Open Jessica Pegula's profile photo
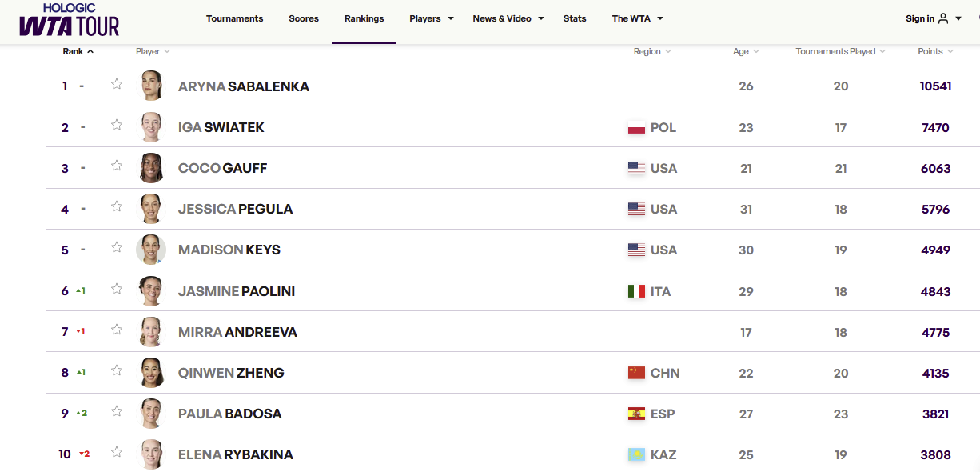The height and width of the screenshot is (472, 980). coord(151,209)
